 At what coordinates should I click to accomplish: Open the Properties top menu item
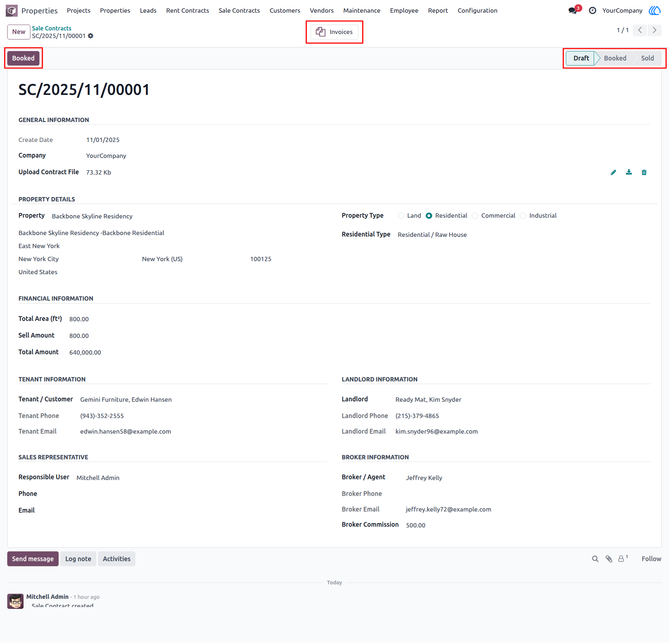tap(115, 11)
